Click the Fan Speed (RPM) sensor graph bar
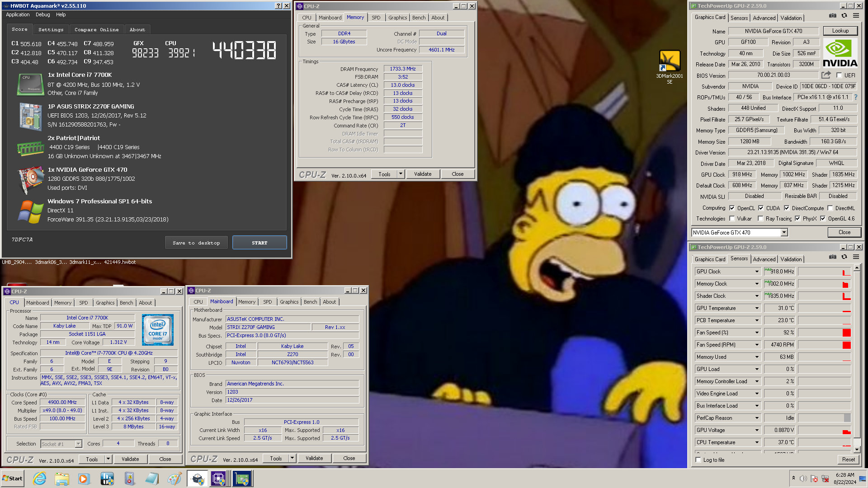This screenshot has height=488, width=868. pyautogui.click(x=825, y=345)
